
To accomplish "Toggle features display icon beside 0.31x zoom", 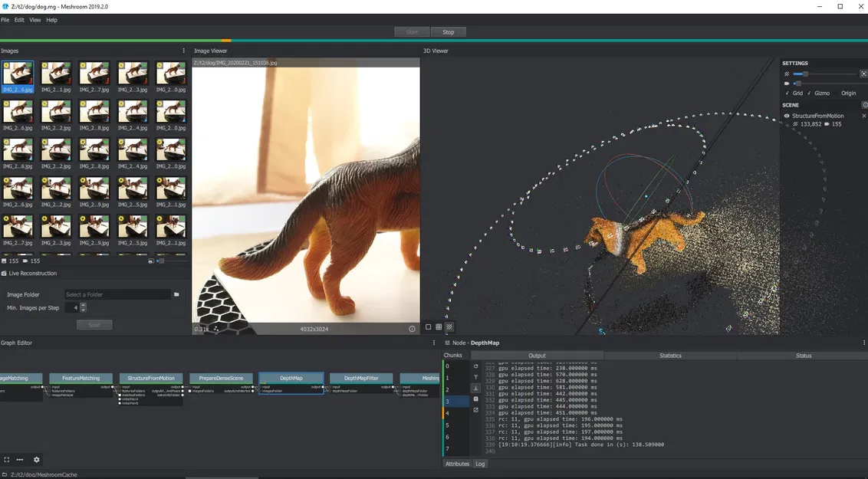I will 216,329.
